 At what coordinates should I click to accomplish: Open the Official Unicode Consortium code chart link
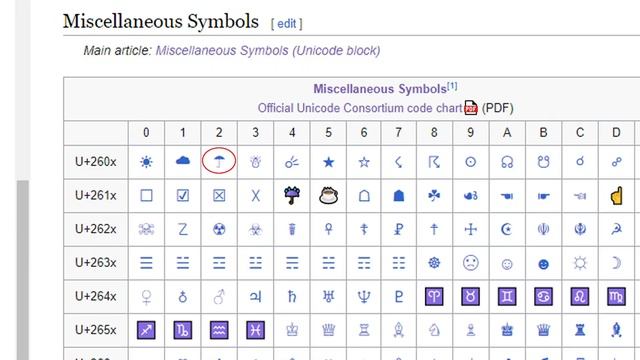(x=361, y=108)
